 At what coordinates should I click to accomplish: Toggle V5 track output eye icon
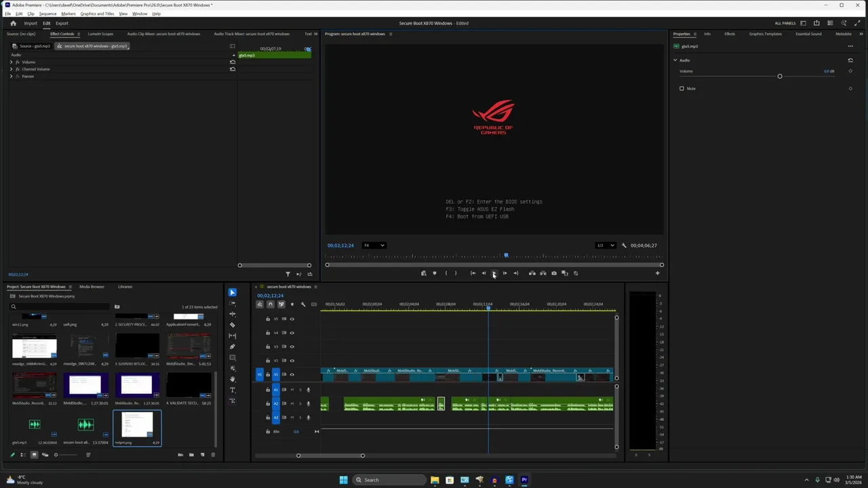pos(292,319)
